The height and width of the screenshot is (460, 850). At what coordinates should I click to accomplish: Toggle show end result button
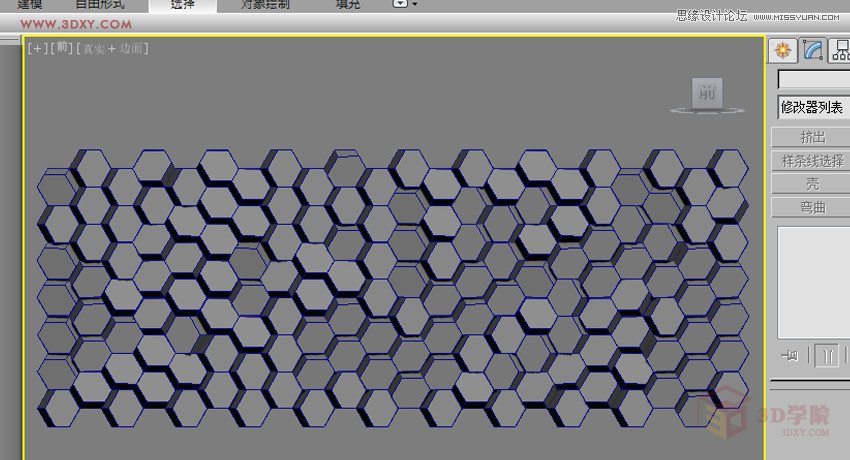[825, 355]
